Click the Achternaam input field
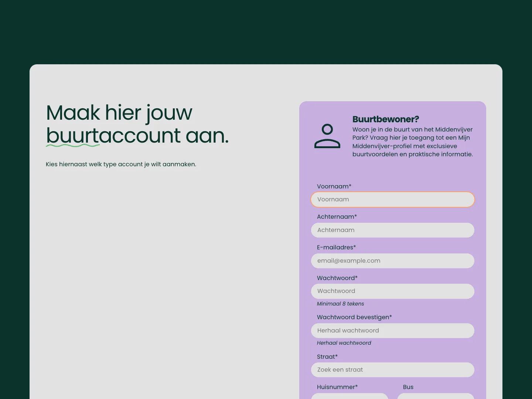The height and width of the screenshot is (399, 532). [x=393, y=230]
